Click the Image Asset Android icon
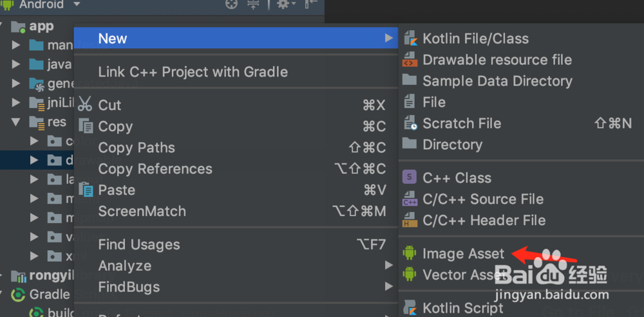The height and width of the screenshot is (317, 644). 410,253
